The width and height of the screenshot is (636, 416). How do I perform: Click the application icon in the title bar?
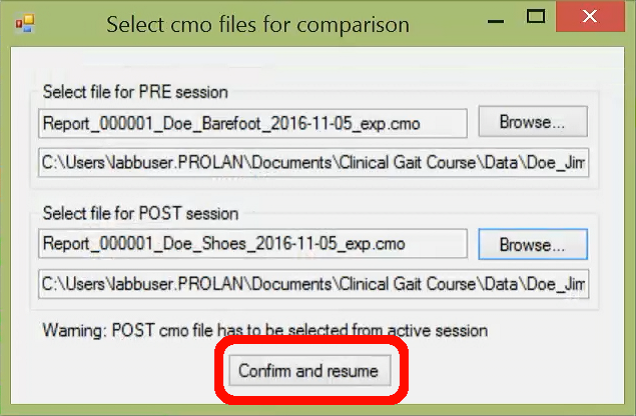tap(25, 24)
